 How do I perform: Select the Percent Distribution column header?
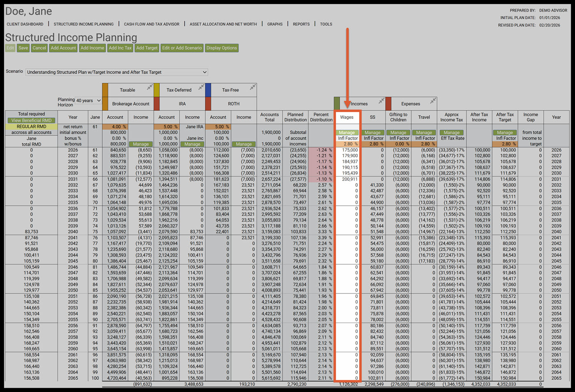click(x=321, y=117)
